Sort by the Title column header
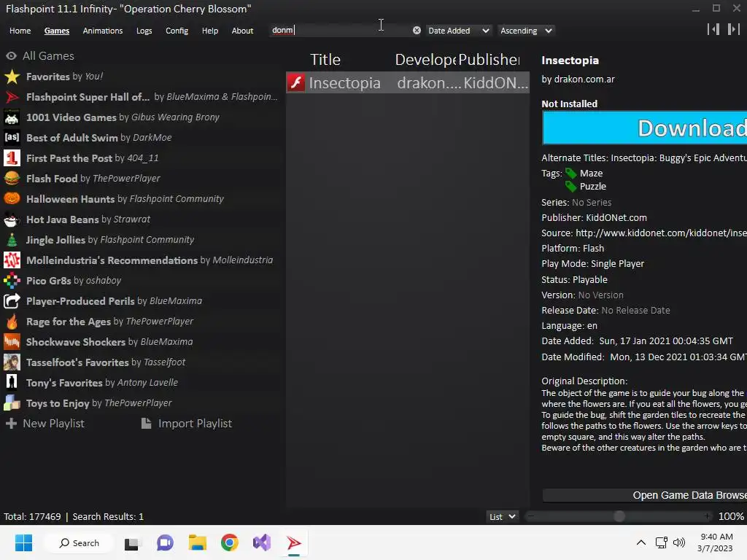This screenshot has height=560, width=747. pos(325,60)
